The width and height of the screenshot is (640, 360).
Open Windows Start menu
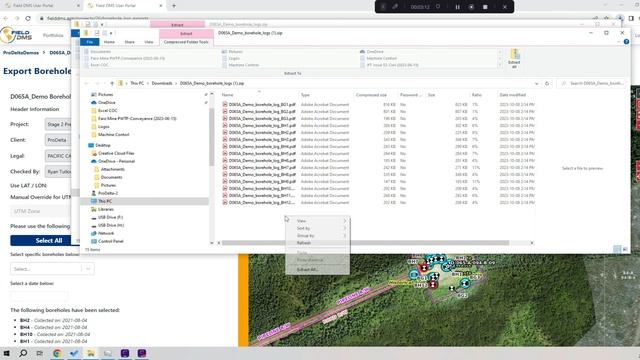click(x=6, y=353)
